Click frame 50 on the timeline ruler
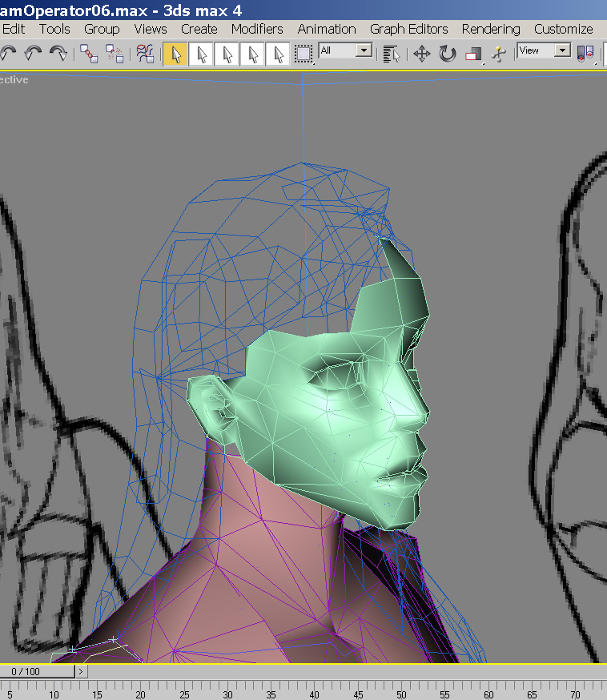The image size is (607, 700). click(400, 689)
